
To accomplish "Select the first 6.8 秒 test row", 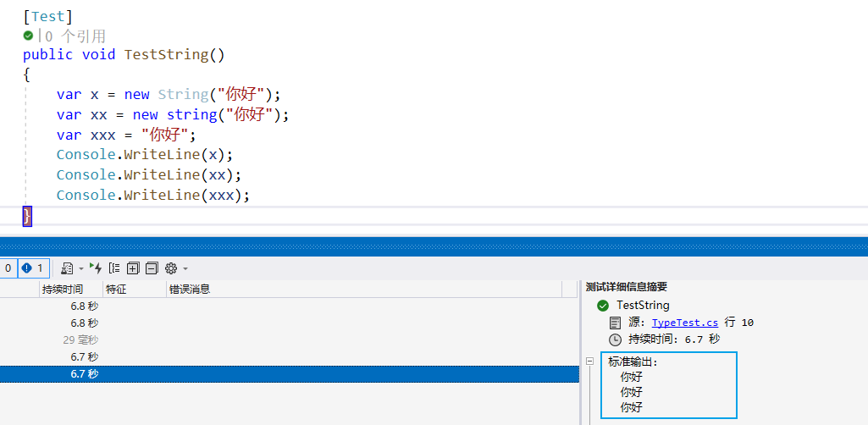I will point(290,306).
